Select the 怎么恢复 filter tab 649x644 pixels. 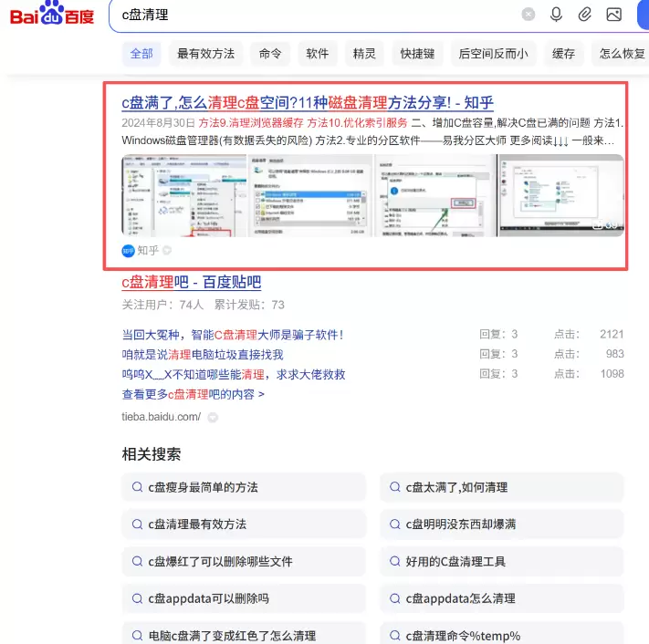620,54
